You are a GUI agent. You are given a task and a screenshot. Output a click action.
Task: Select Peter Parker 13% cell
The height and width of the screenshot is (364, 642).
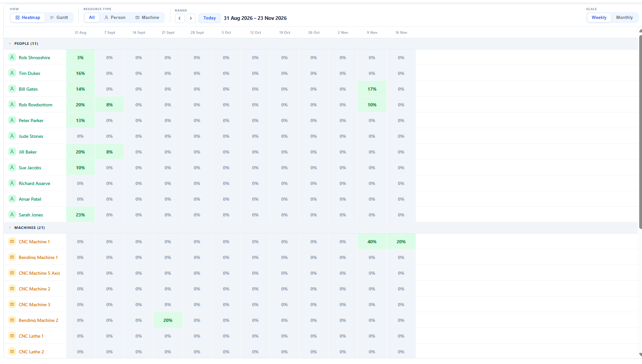point(81,120)
